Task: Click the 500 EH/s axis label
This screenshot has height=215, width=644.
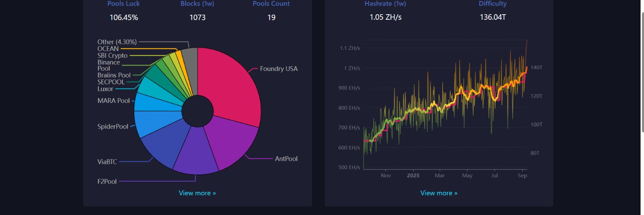Action: pos(349,167)
